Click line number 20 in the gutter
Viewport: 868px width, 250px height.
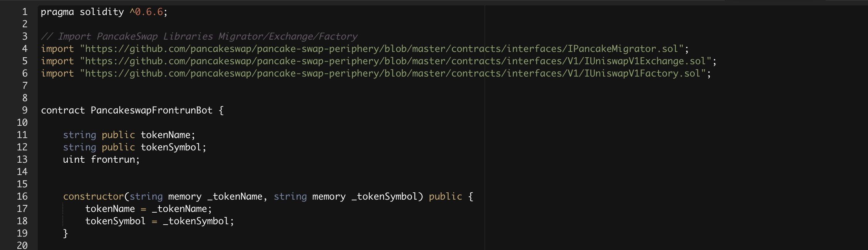coord(22,245)
